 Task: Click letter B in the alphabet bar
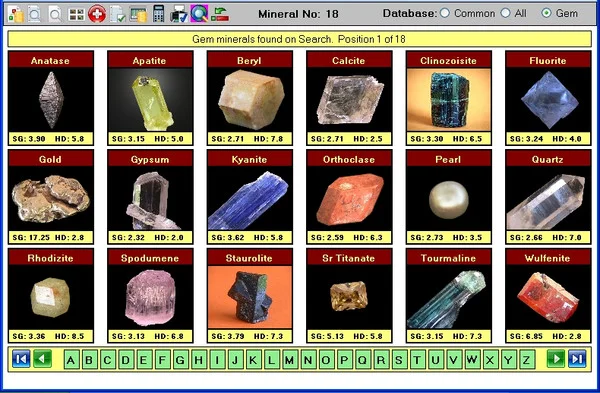pos(89,360)
